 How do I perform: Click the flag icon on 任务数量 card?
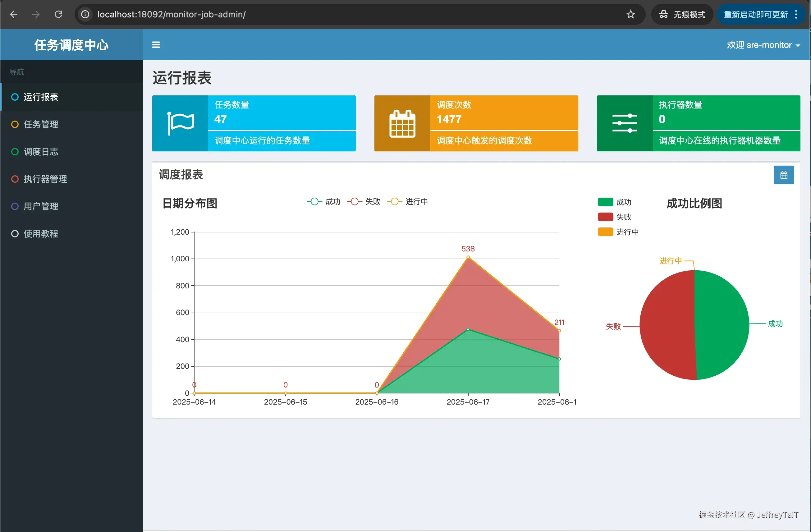point(180,123)
